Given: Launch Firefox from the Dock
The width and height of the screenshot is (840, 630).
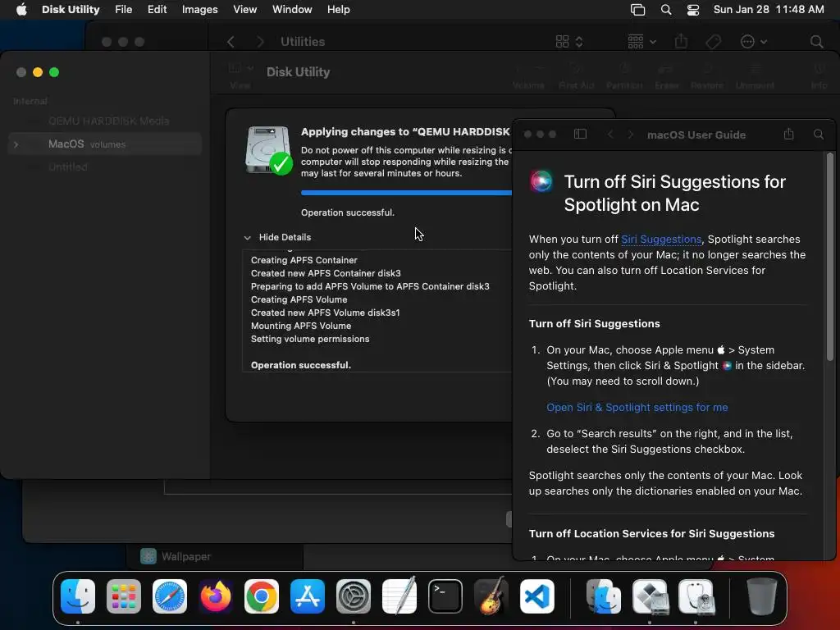Looking at the screenshot, I should 216,596.
